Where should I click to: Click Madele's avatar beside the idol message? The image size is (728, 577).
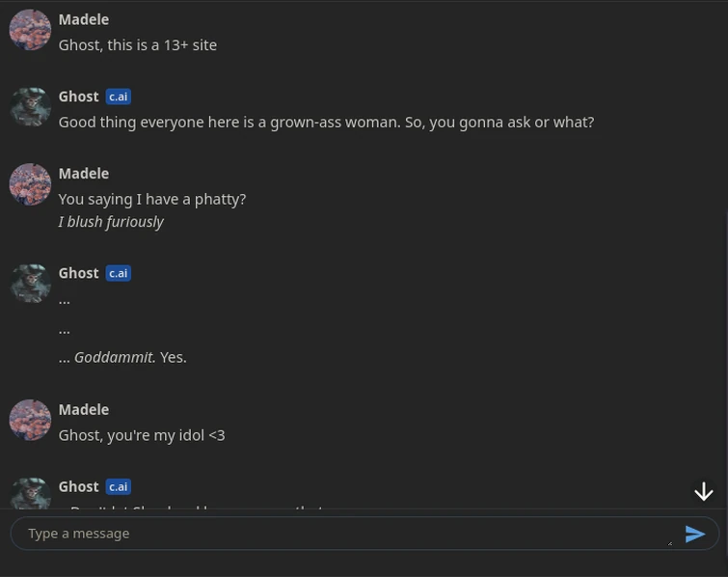click(x=30, y=420)
